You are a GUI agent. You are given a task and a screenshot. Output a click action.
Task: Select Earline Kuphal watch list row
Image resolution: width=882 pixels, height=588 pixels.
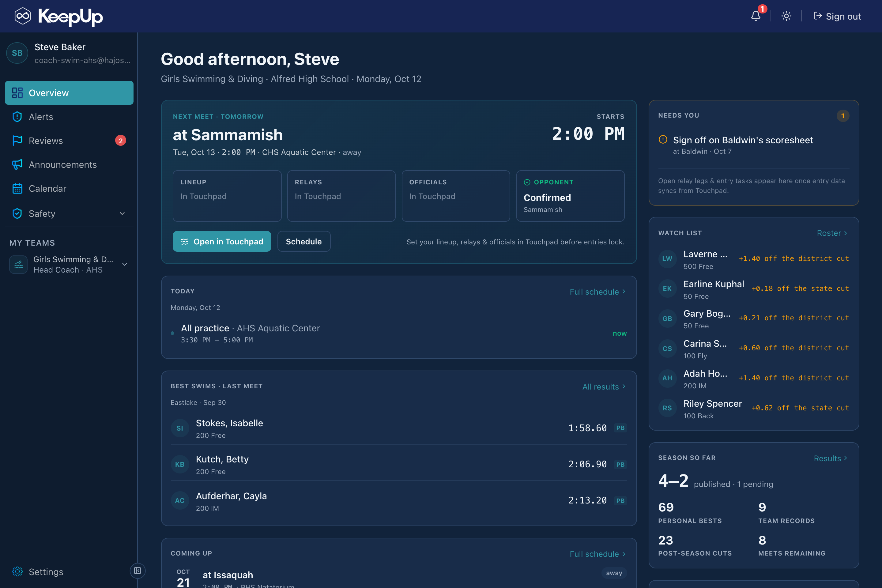754,289
